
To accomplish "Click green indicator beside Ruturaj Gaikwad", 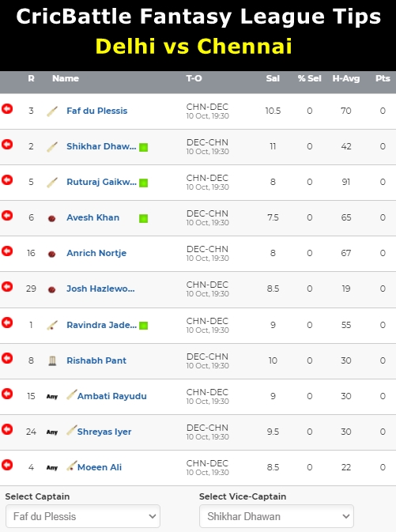I will point(144,183).
